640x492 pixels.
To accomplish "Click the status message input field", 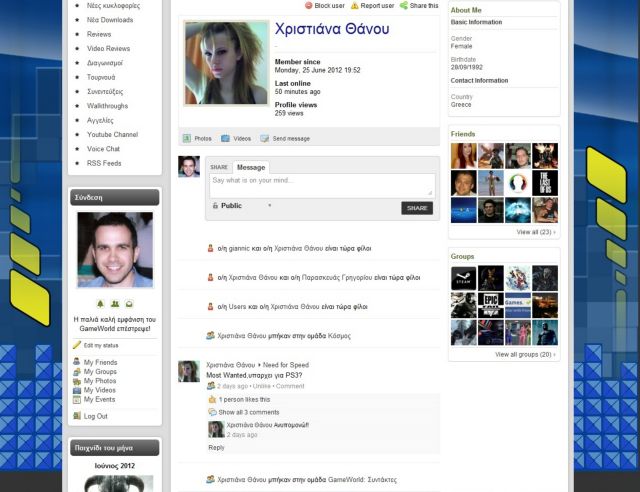I will point(321,185).
